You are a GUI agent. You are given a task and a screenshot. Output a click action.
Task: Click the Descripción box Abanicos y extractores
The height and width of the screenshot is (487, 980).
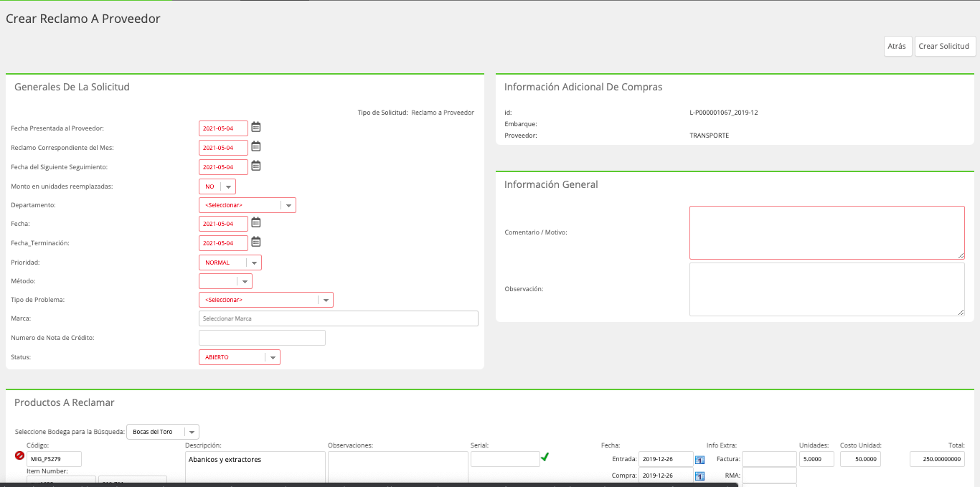coord(254,468)
